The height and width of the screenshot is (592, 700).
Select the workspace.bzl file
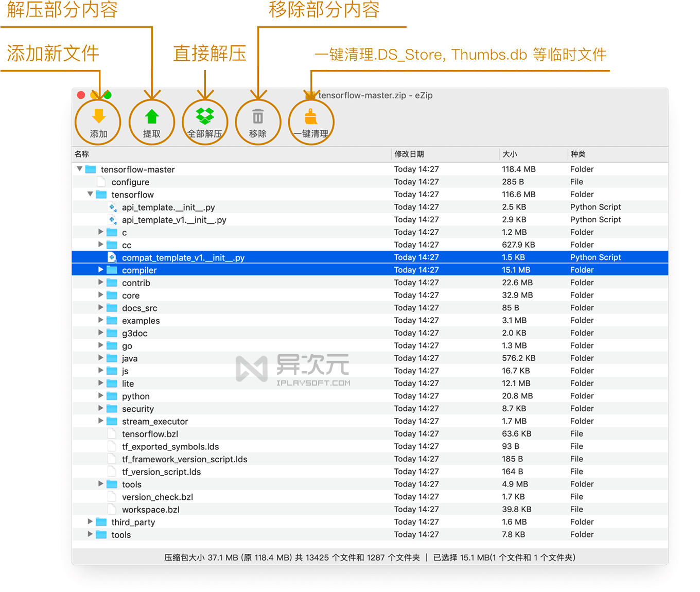tap(150, 509)
